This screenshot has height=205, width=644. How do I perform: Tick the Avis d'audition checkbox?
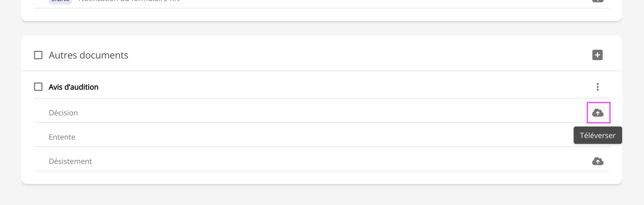(38, 87)
